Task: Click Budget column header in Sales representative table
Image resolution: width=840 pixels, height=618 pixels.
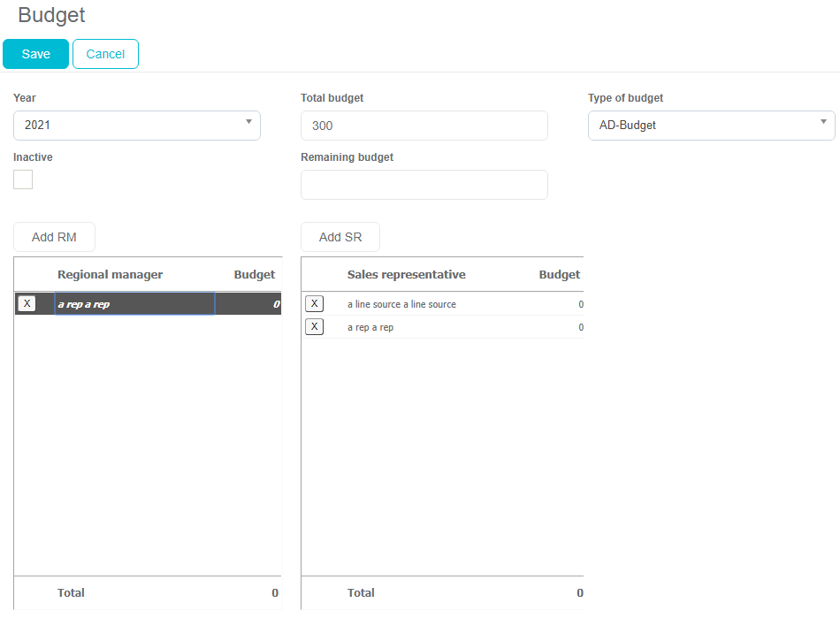Action: click(x=559, y=275)
